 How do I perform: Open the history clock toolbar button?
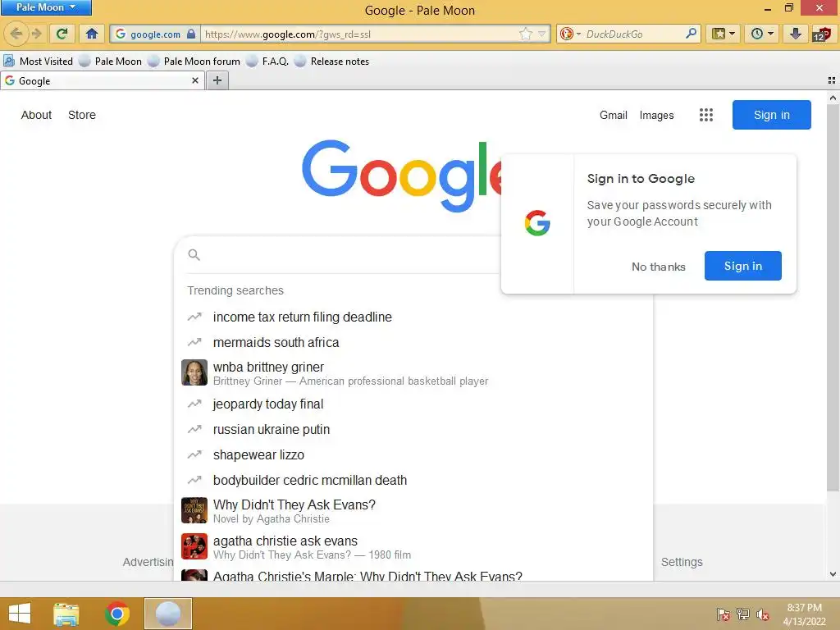click(761, 34)
